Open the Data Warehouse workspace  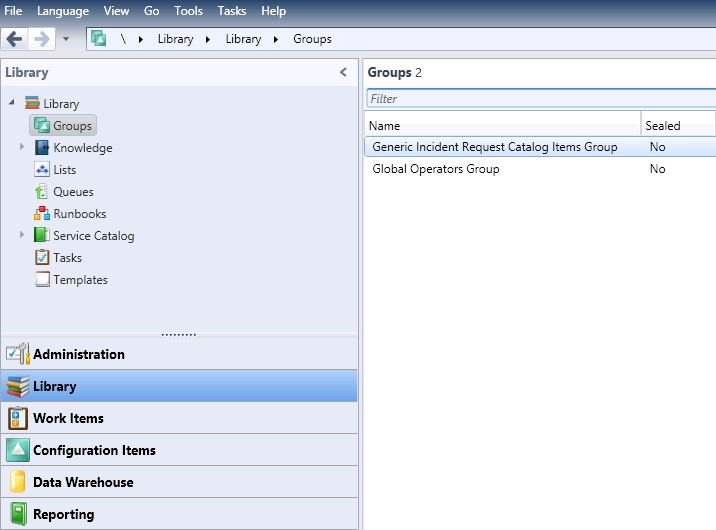179,482
